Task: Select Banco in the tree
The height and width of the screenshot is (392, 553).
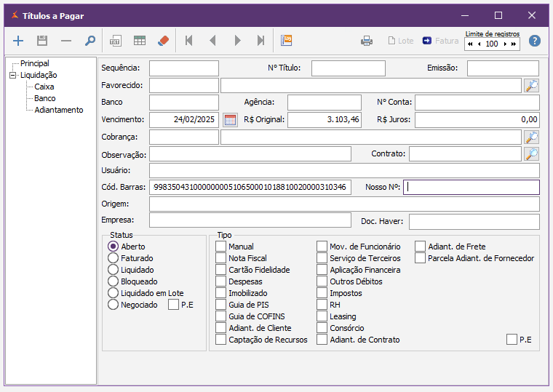Action: pyautogui.click(x=44, y=98)
